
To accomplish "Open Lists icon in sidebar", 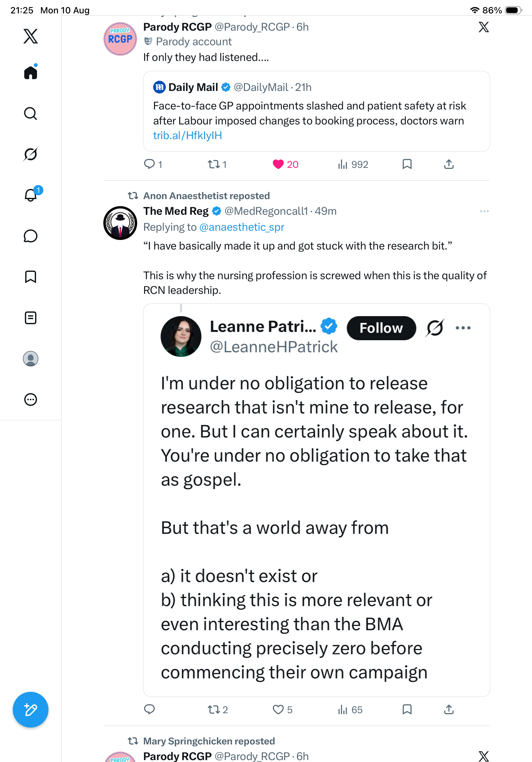I will 31,317.
